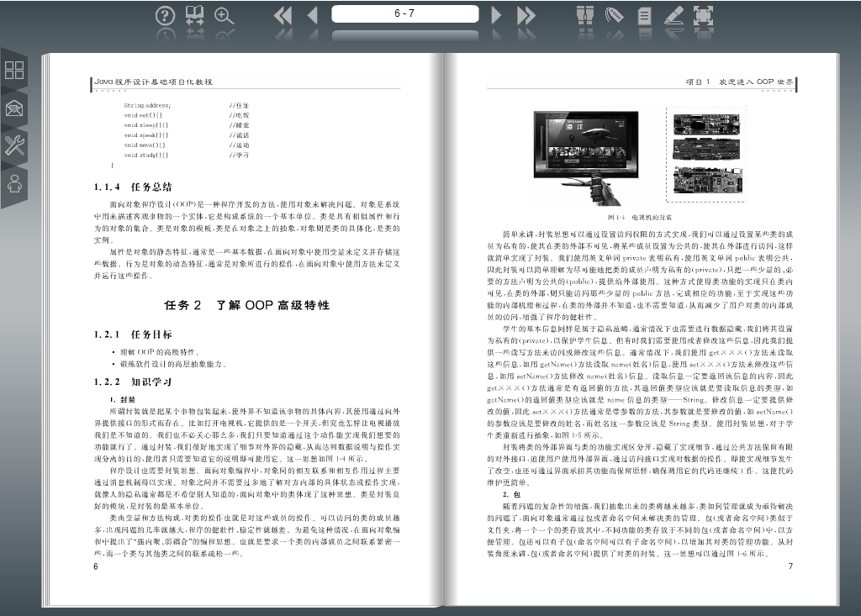
Task: Zoom in with the magnifier icon
Action: [224, 15]
